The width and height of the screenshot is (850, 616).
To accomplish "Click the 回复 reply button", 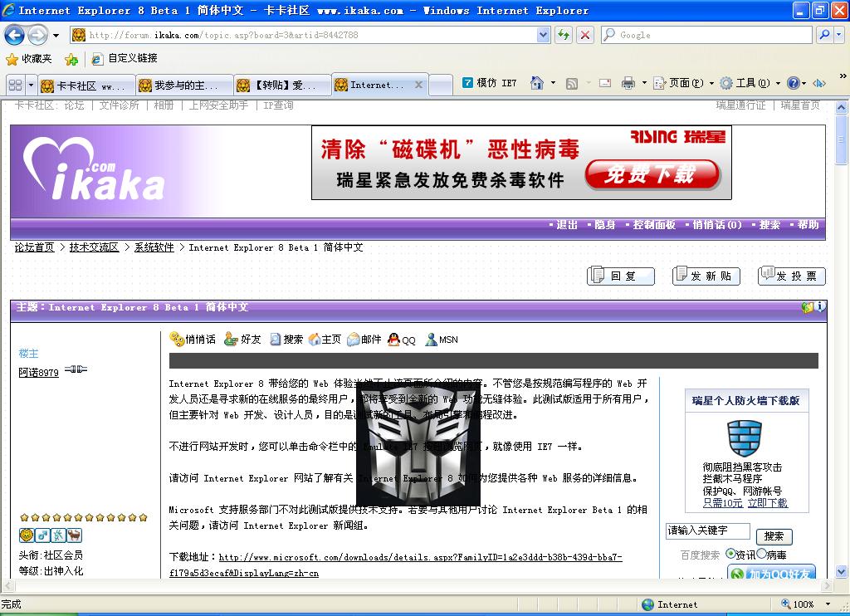I will 621,276.
